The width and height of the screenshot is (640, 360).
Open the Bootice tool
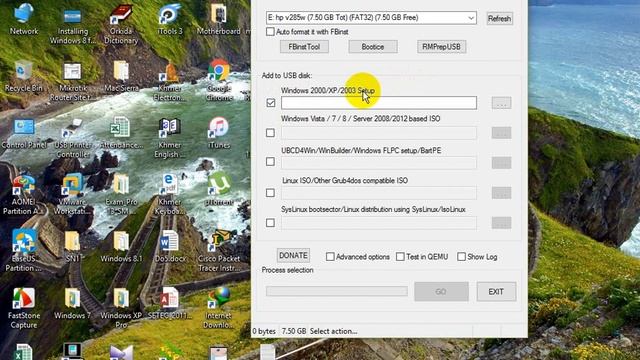(x=373, y=47)
